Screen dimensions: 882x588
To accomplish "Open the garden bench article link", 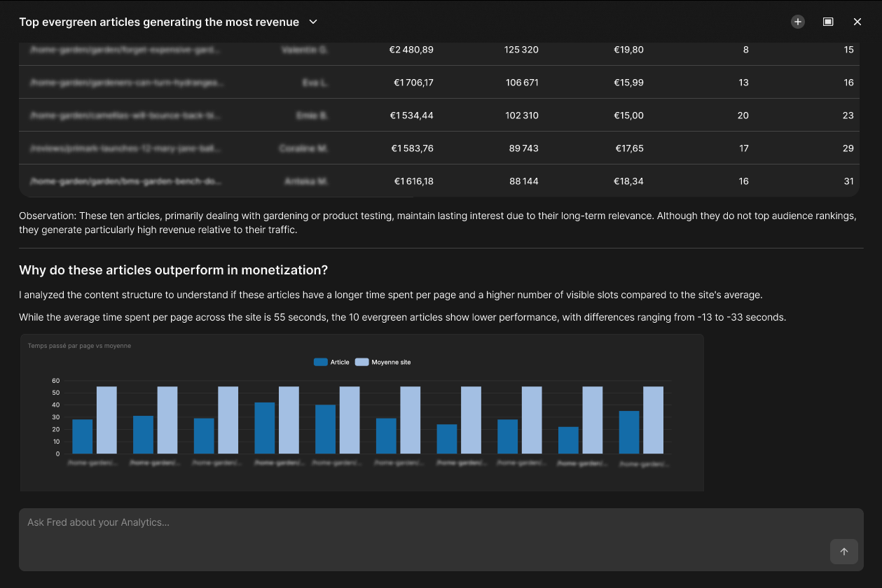I will pos(126,181).
